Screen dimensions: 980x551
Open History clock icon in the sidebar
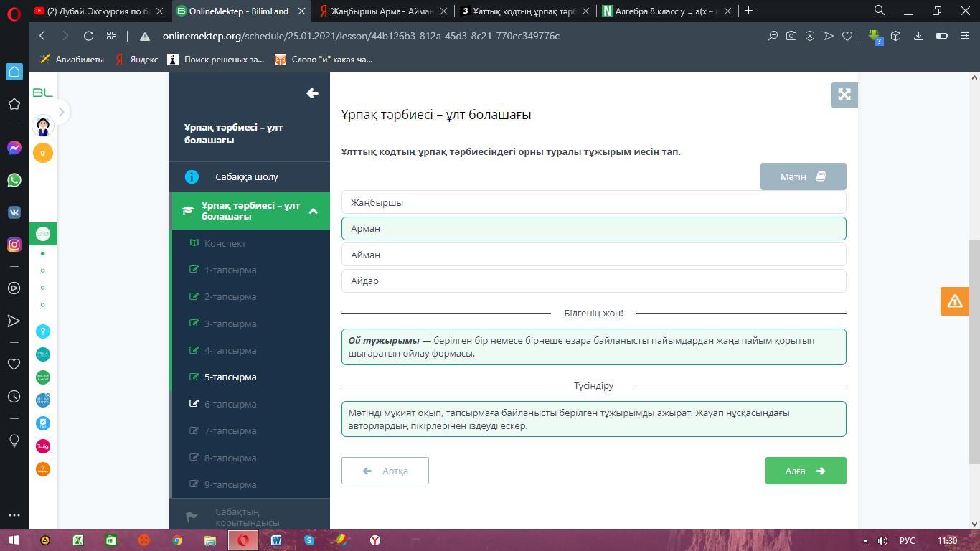click(x=14, y=397)
